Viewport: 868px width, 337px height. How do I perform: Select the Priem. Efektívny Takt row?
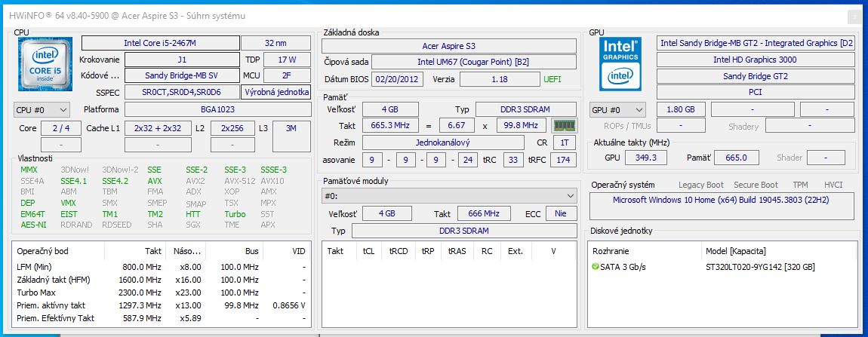[x=161, y=318]
